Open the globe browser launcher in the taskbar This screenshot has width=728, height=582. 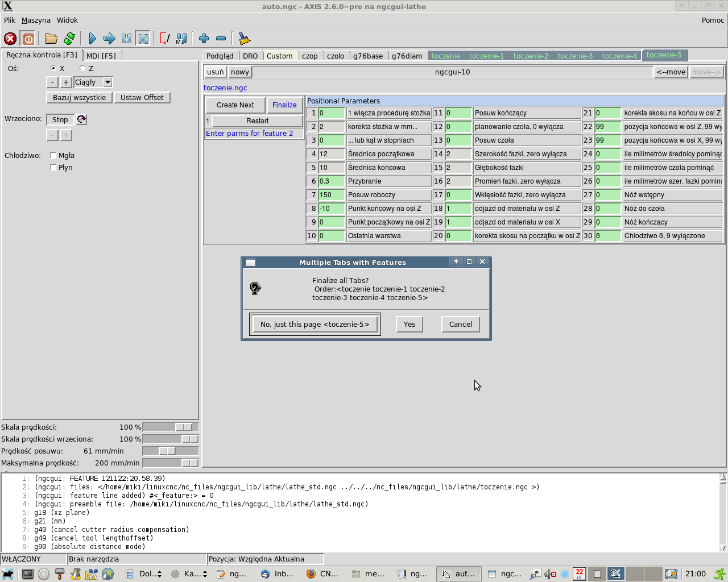pyautogui.click(x=107, y=574)
